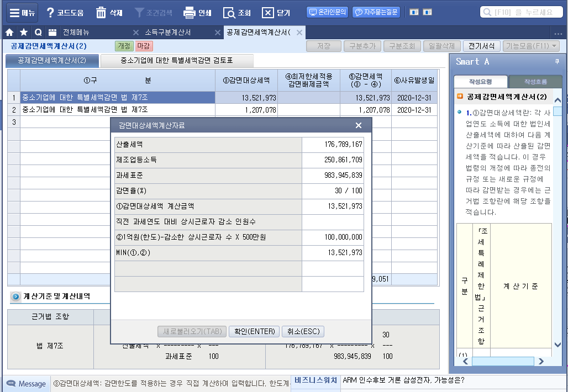Click the empty 상시근로자 감소 인원수 field
The width and height of the screenshot is (568, 392).
(333, 221)
